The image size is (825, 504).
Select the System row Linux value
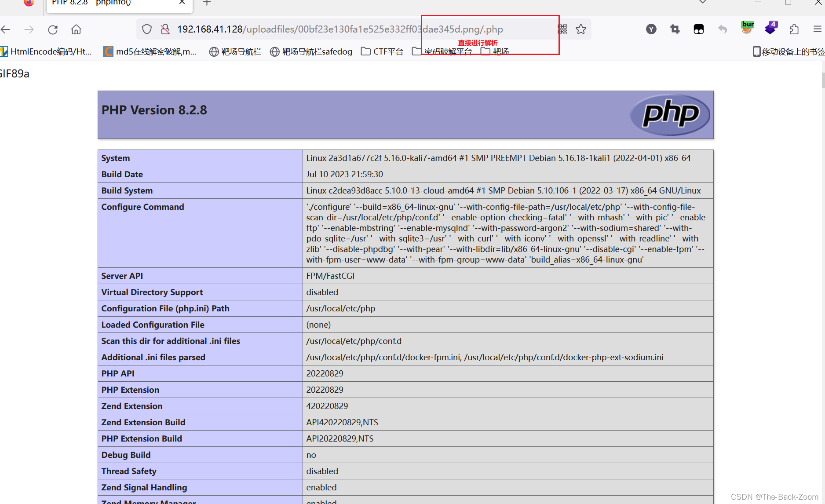click(498, 158)
